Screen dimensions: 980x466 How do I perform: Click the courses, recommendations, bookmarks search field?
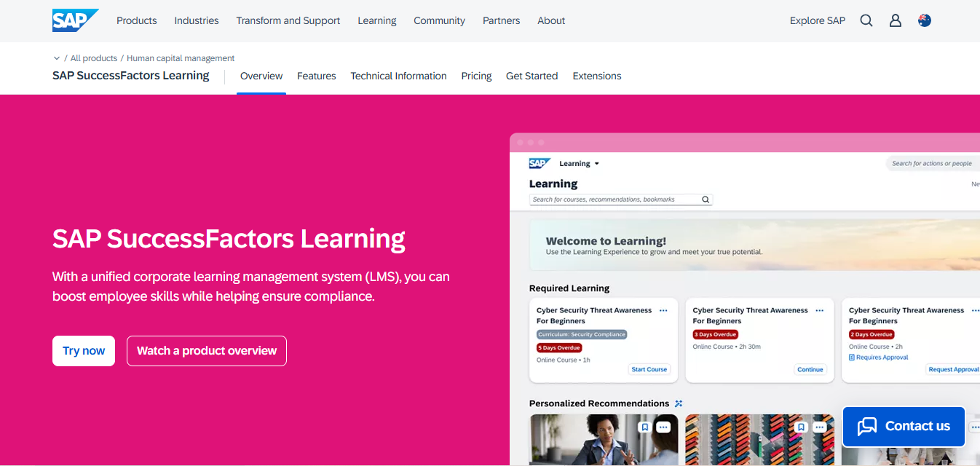[x=620, y=200]
